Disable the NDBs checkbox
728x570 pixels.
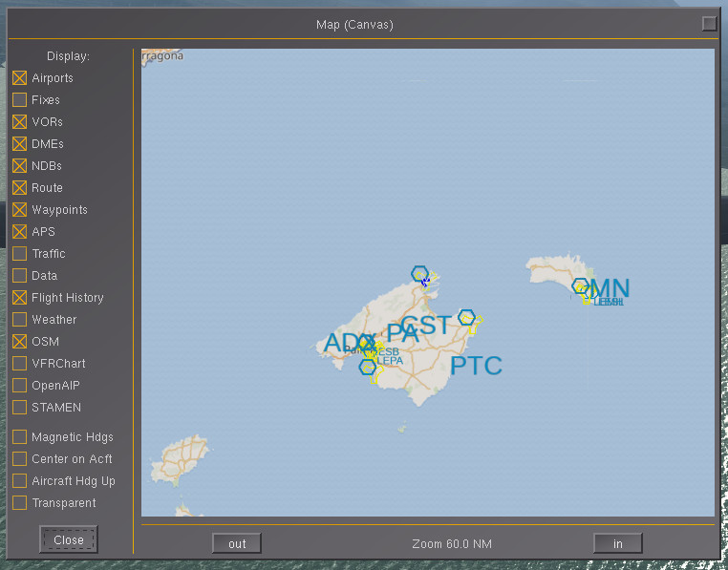(19, 166)
